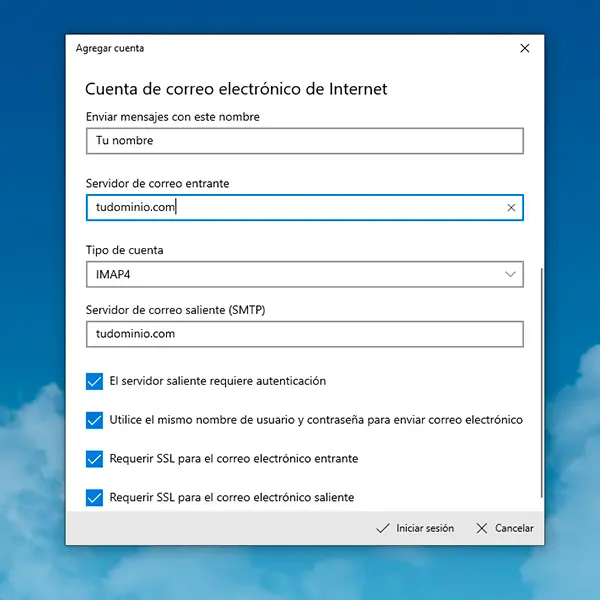The height and width of the screenshot is (600, 600).
Task: Click the 'Requerir SSL para el correo electrónico saliente' label
Action: tap(231, 497)
